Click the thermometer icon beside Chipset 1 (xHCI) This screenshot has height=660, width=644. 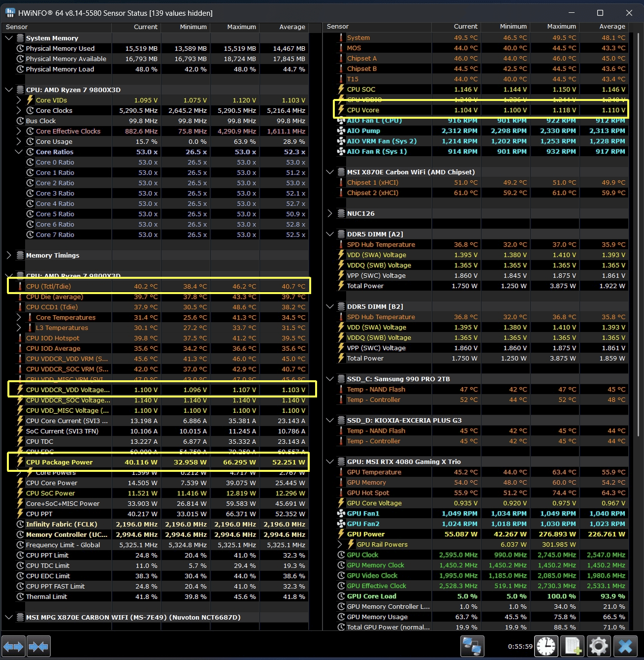tap(341, 182)
